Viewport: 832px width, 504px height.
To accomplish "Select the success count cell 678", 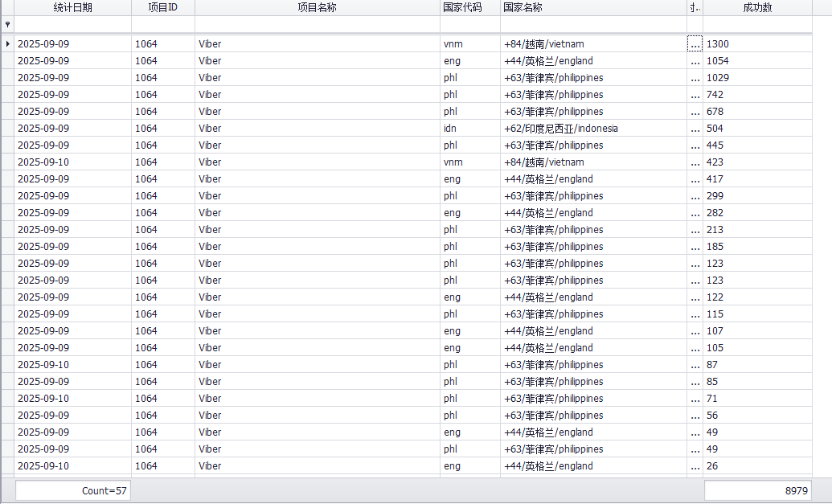I will point(757,112).
